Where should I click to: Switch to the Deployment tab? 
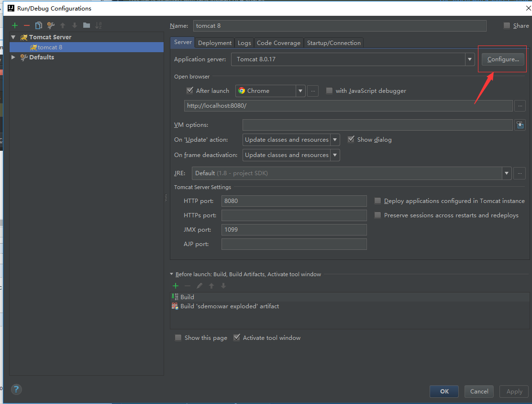(x=215, y=43)
